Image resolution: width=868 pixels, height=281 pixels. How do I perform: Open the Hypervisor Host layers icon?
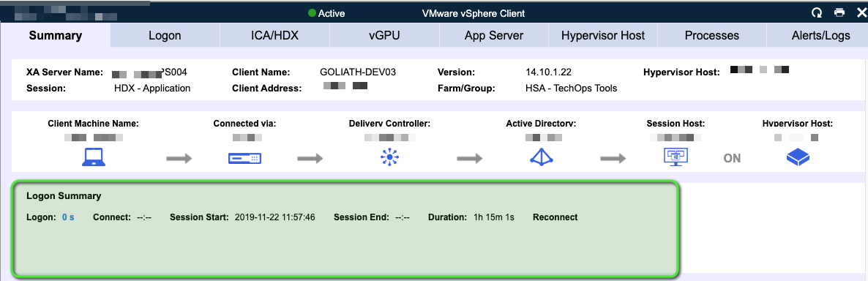[798, 158]
